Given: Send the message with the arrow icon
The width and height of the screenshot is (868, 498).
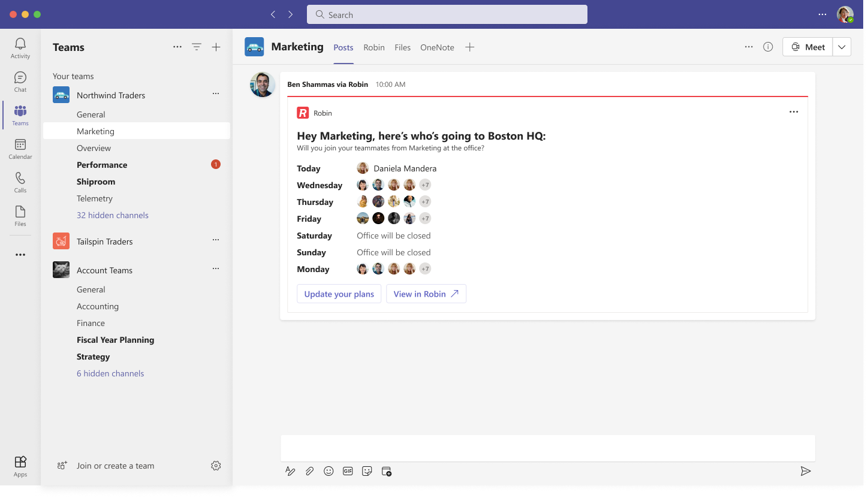Looking at the screenshot, I should coord(806,471).
